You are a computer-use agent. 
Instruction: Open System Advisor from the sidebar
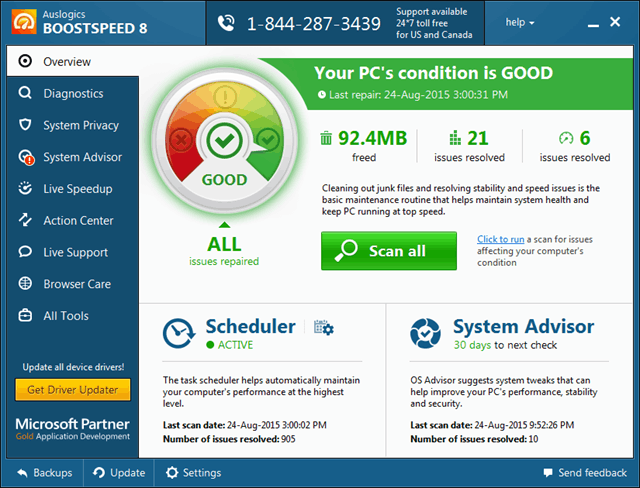[x=73, y=157]
